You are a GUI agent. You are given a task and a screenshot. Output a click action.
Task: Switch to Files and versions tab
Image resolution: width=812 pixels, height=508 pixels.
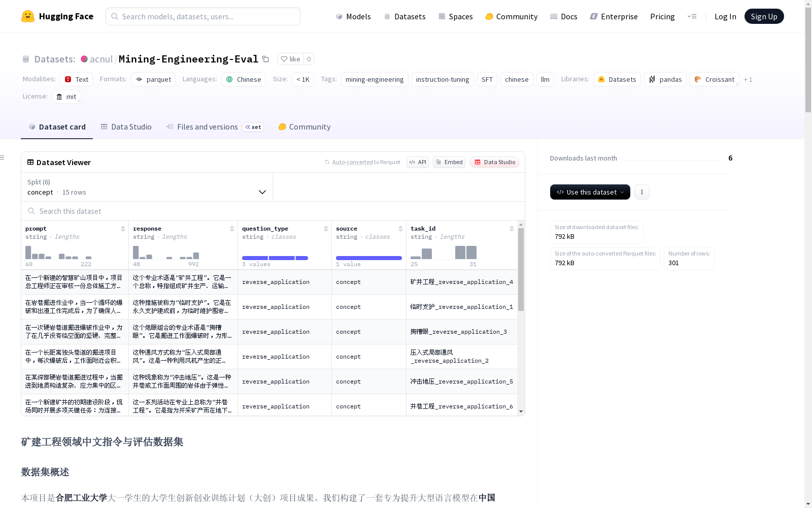(x=215, y=126)
